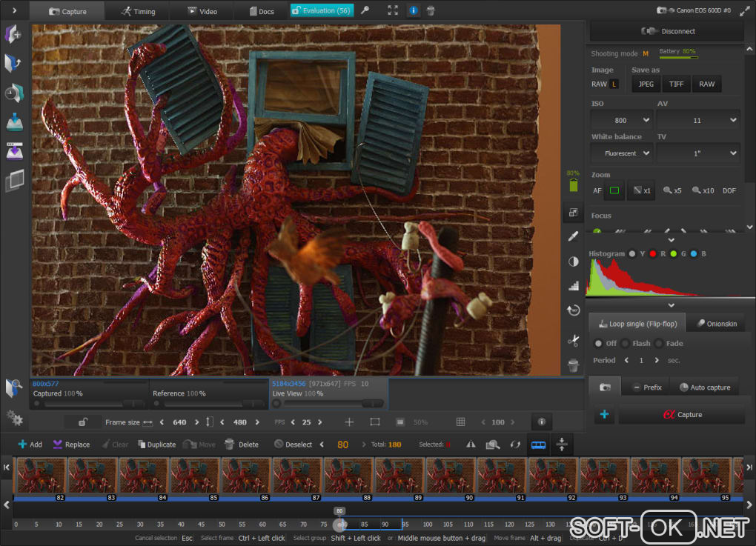Select the Fade loop mode radio button
Image resolution: width=756 pixels, height=546 pixels.
658,343
